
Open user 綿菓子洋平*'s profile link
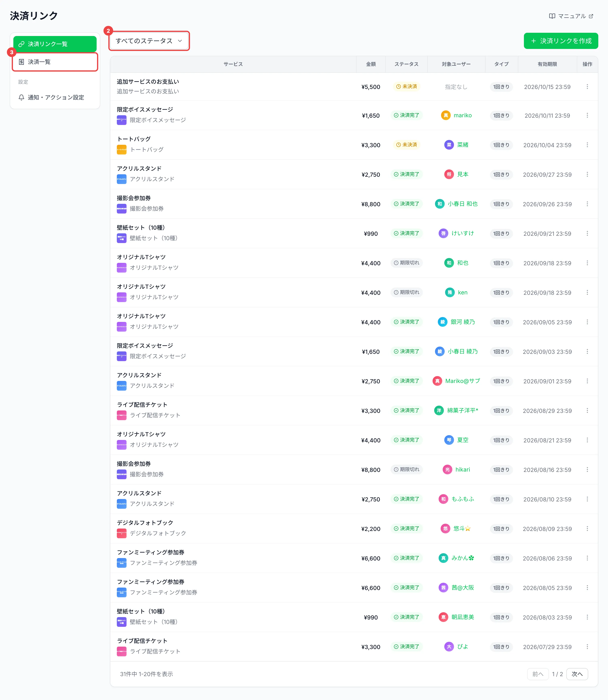click(462, 411)
